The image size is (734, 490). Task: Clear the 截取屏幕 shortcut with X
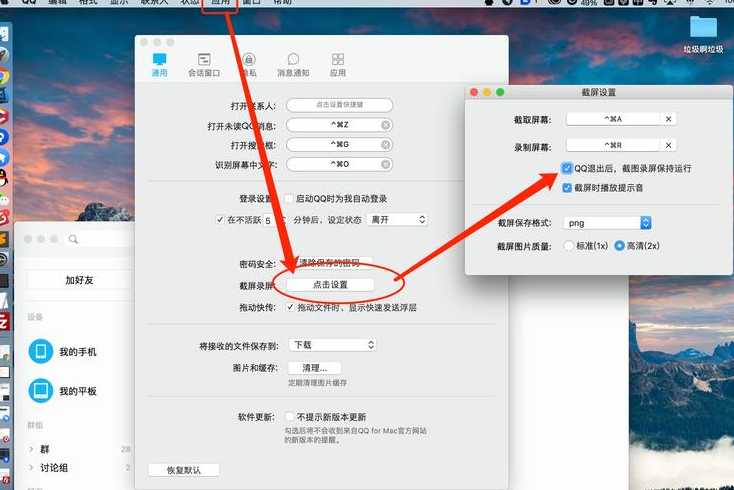tap(668, 119)
